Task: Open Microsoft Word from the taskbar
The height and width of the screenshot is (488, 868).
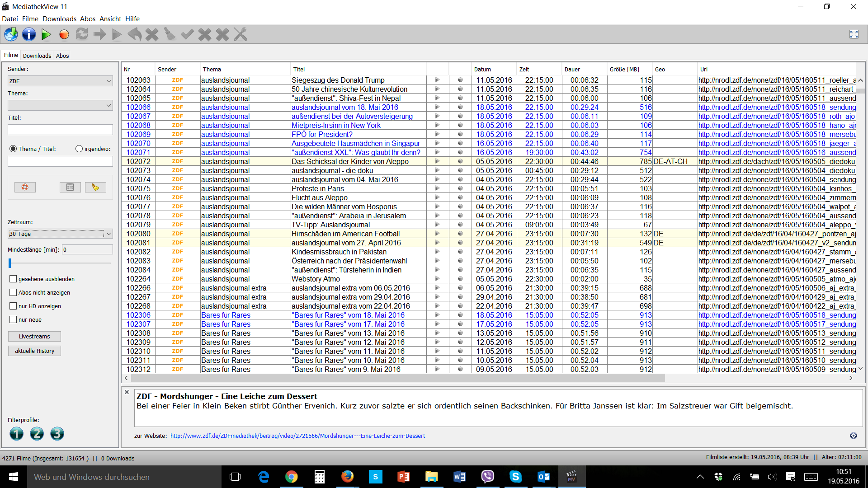Action: click(x=459, y=477)
